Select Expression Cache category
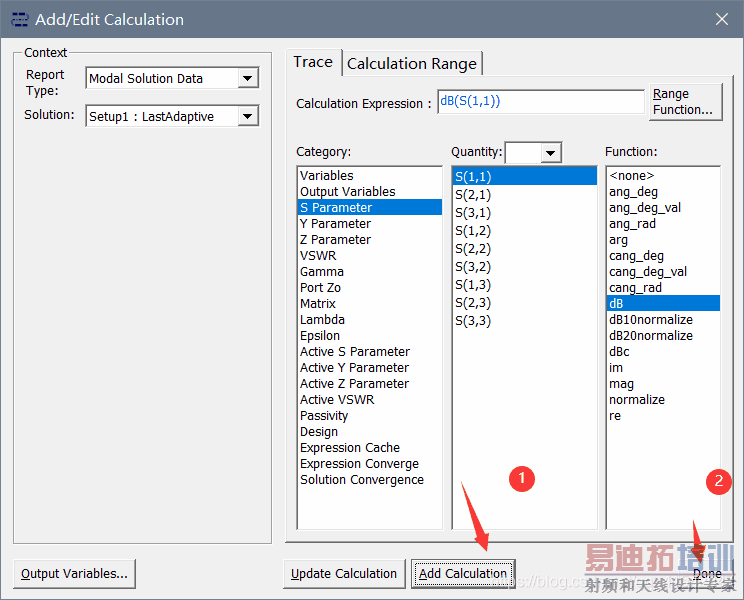Screen dimensions: 744x600 click(x=370, y=448)
